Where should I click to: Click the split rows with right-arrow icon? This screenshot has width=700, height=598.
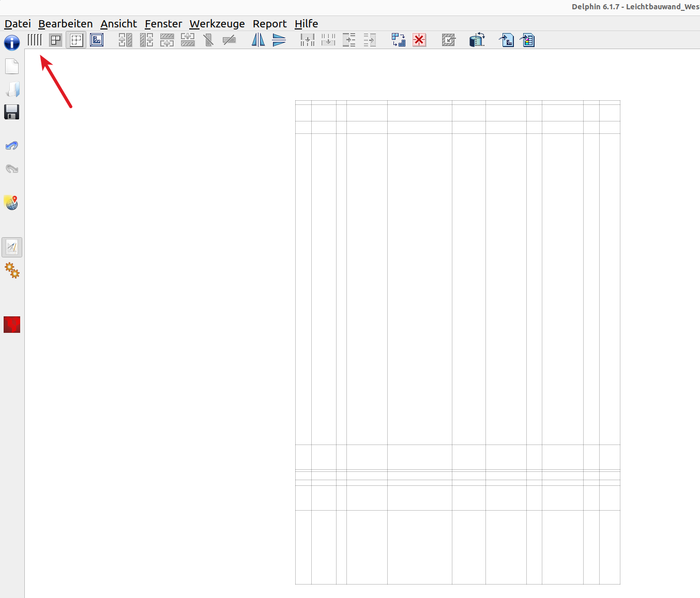[x=349, y=40]
